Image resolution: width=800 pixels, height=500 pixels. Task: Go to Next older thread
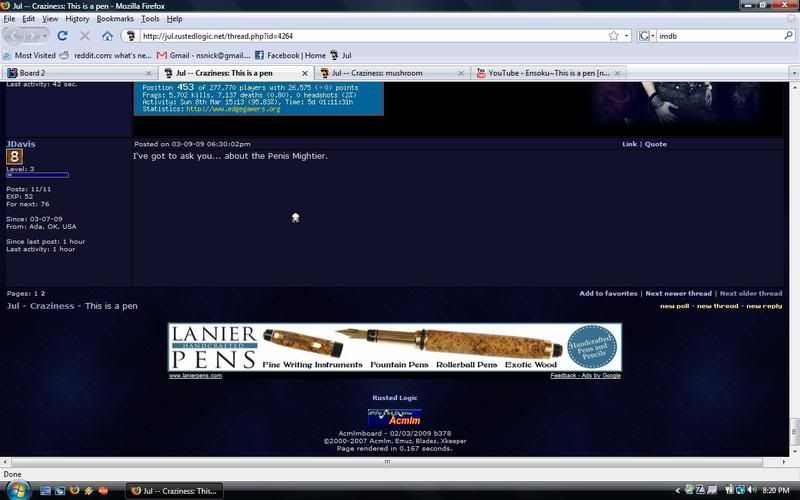(751, 293)
